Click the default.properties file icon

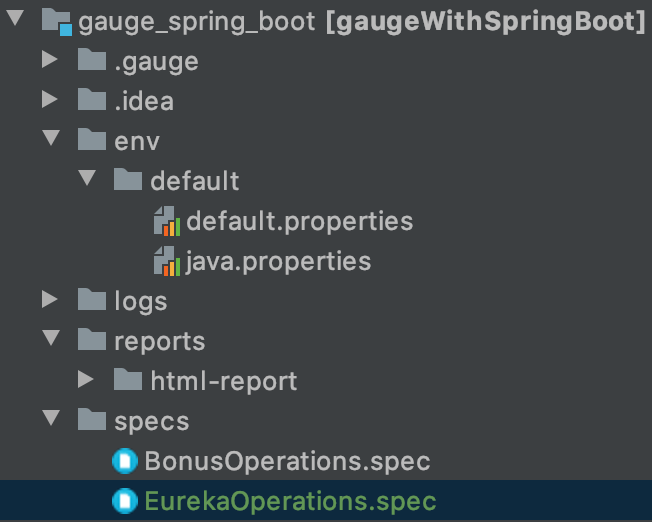pos(166,221)
